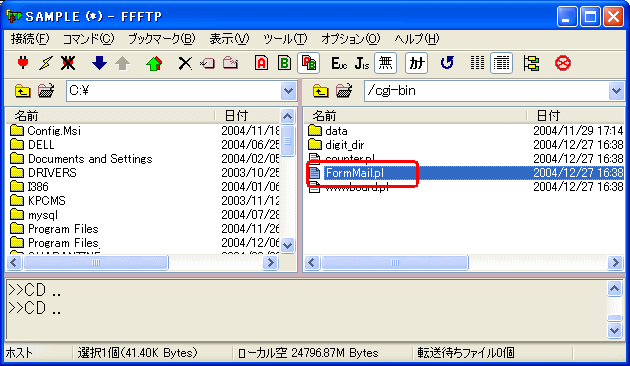
Task: Go up one folder in the local C:¥ pane
Action: (x=22, y=91)
